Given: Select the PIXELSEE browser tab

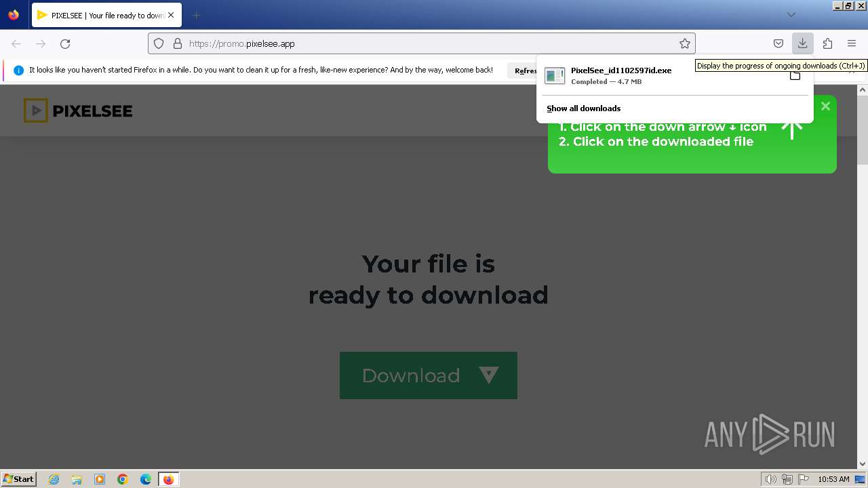Looking at the screenshot, I should click(x=106, y=15).
